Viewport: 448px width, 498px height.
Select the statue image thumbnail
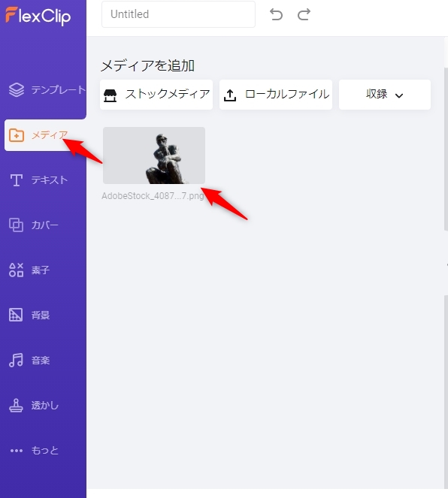point(154,155)
